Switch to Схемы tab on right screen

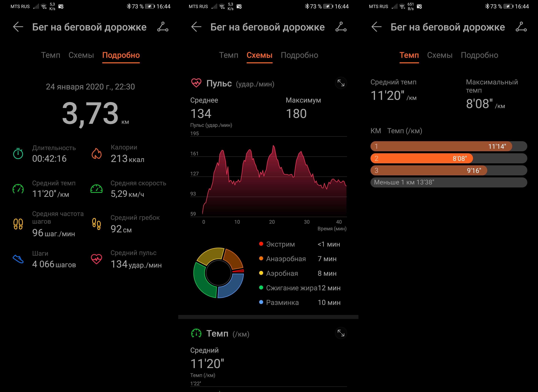(x=440, y=55)
